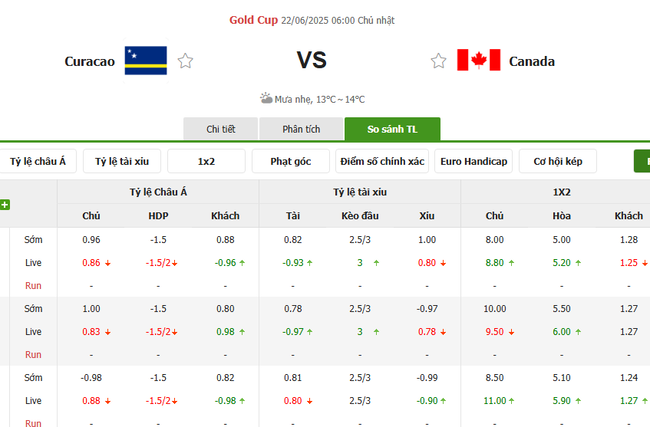Click the Euro Handicap button
Viewport: 650px width, 427px height.
pyautogui.click(x=474, y=161)
